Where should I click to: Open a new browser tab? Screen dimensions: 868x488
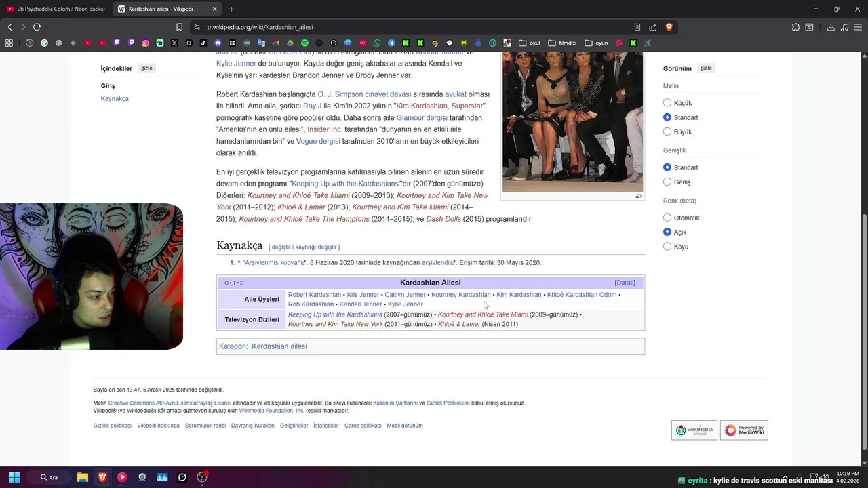click(x=231, y=9)
